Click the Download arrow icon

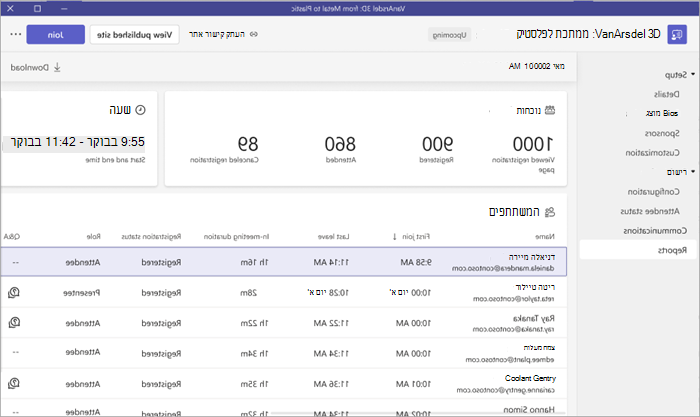[57, 67]
